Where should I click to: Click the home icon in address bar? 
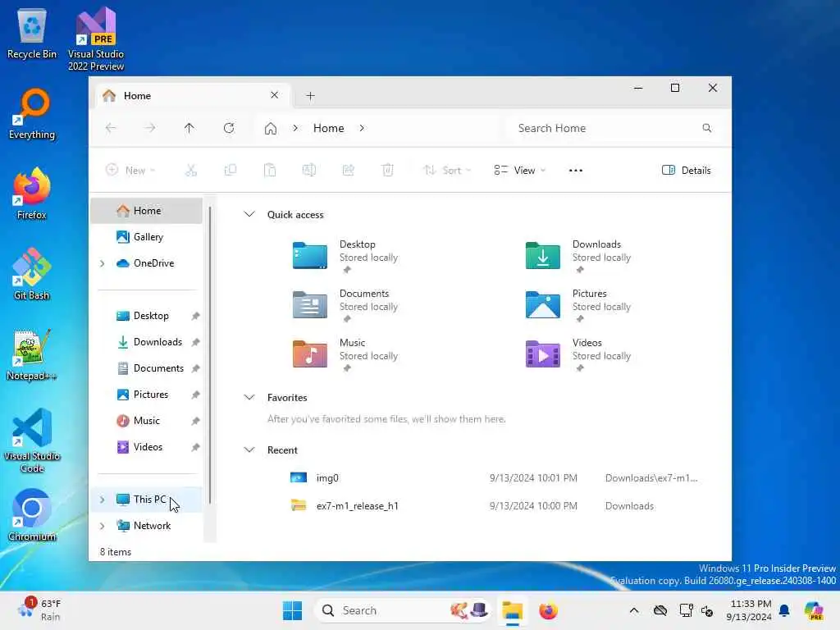271,129
